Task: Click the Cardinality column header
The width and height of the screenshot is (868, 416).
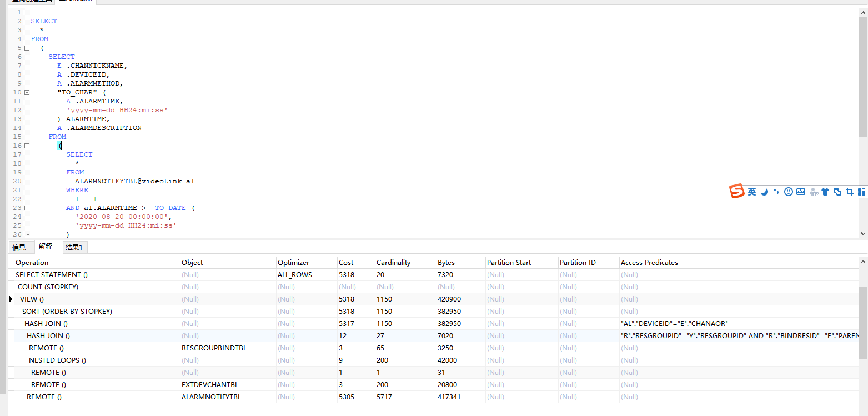Action: point(393,263)
